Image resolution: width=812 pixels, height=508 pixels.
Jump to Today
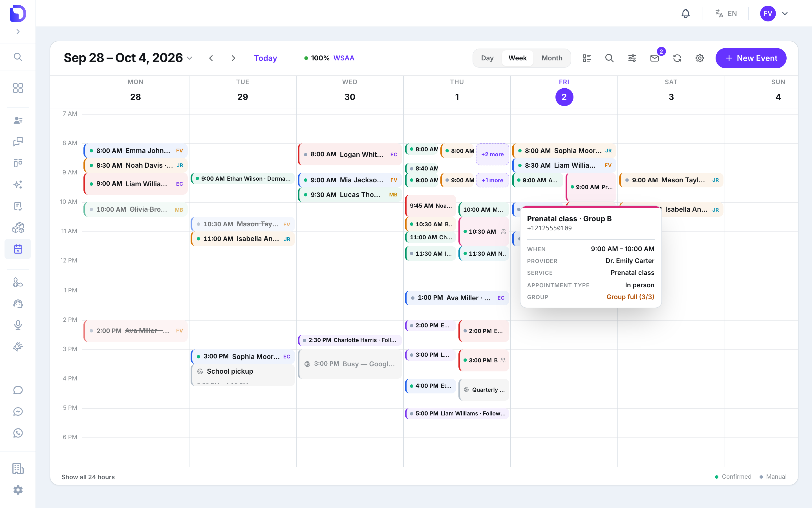[x=265, y=58]
